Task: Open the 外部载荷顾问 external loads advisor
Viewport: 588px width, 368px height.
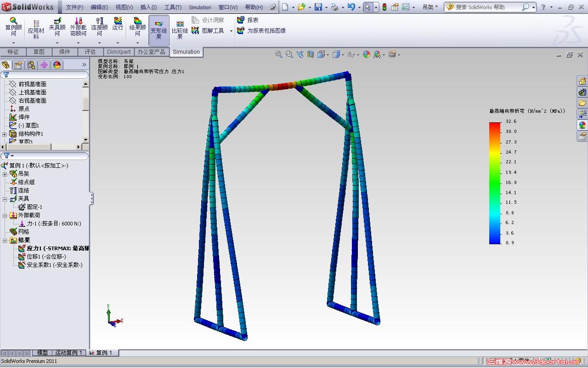Action: [x=78, y=27]
